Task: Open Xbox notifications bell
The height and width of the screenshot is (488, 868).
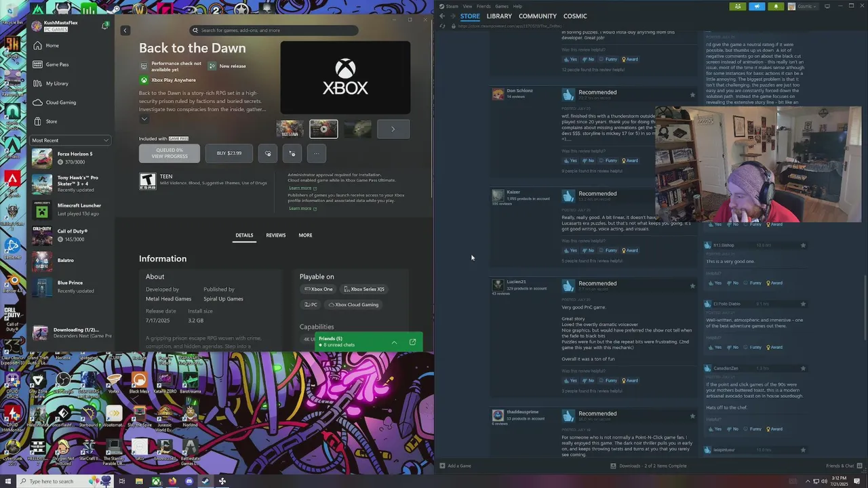Action: tap(105, 26)
